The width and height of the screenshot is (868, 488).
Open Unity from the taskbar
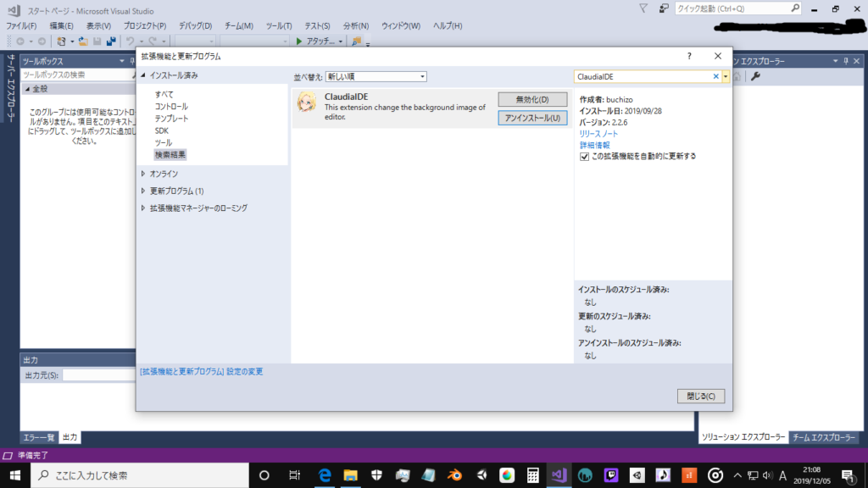click(x=481, y=475)
